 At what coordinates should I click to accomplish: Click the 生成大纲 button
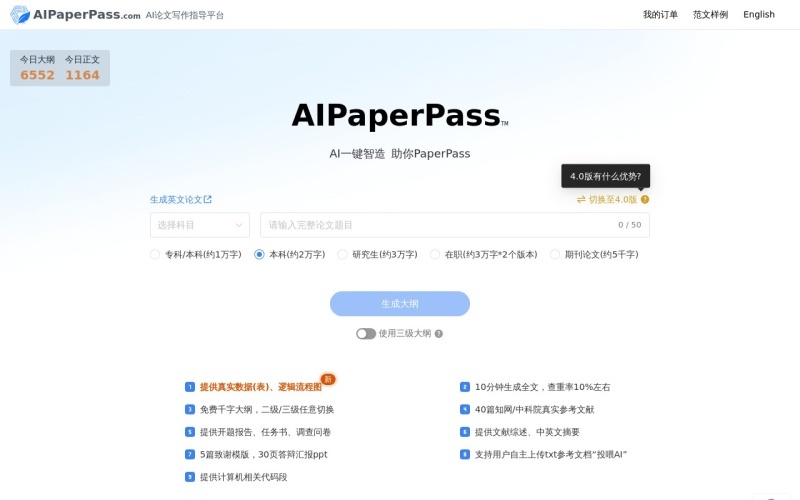click(400, 304)
